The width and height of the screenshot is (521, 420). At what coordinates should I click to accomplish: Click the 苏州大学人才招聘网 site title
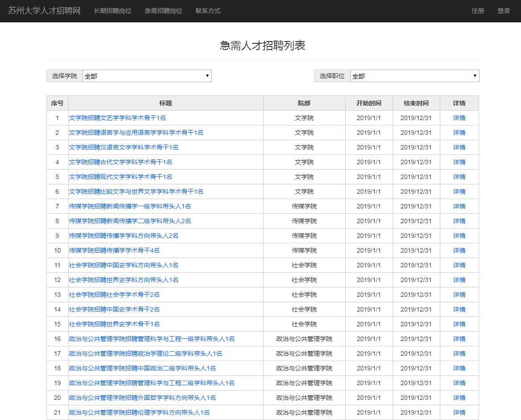(44, 11)
